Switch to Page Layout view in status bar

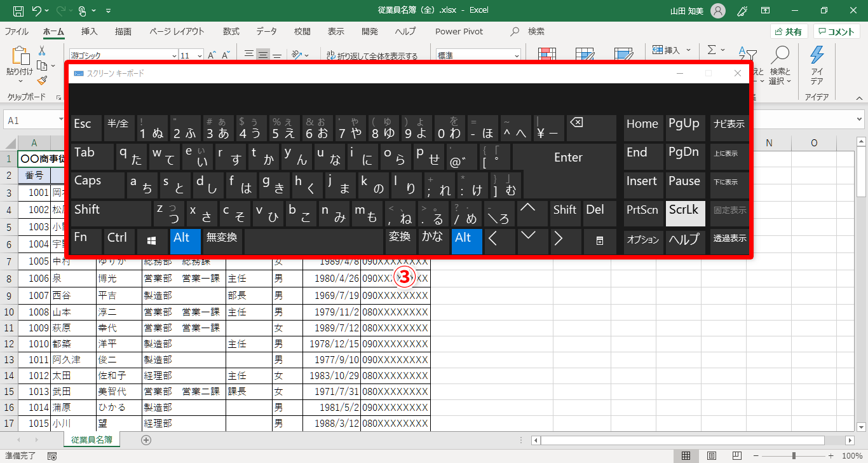pos(712,456)
